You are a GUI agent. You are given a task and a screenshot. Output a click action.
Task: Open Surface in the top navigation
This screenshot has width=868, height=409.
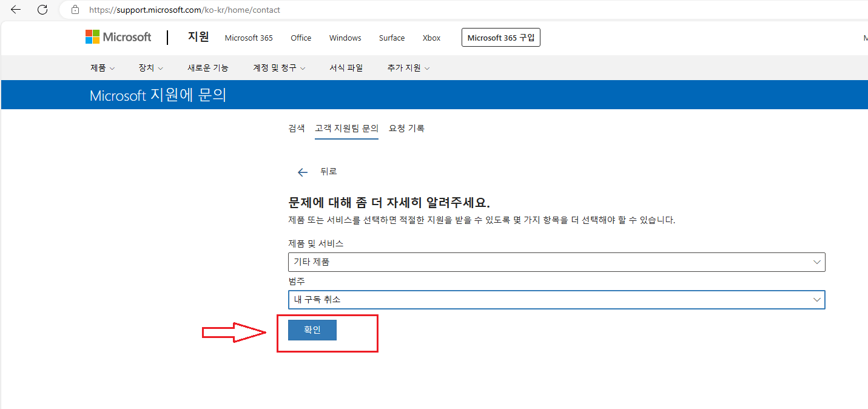tap(392, 38)
